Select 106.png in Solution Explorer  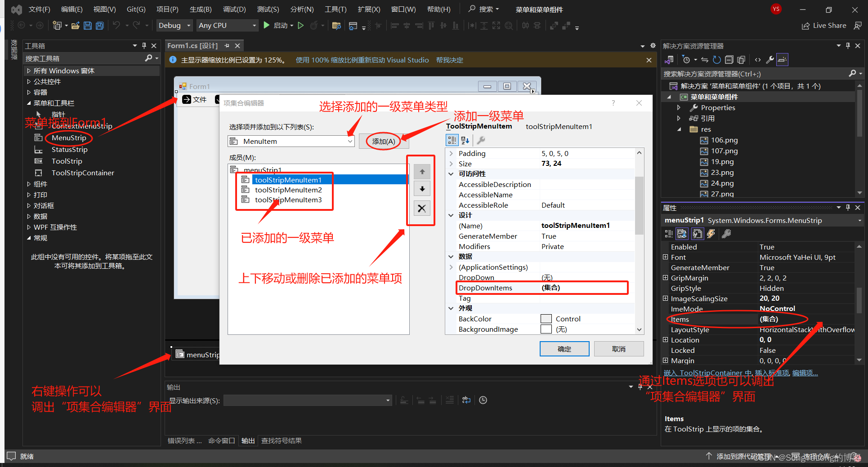(x=724, y=140)
